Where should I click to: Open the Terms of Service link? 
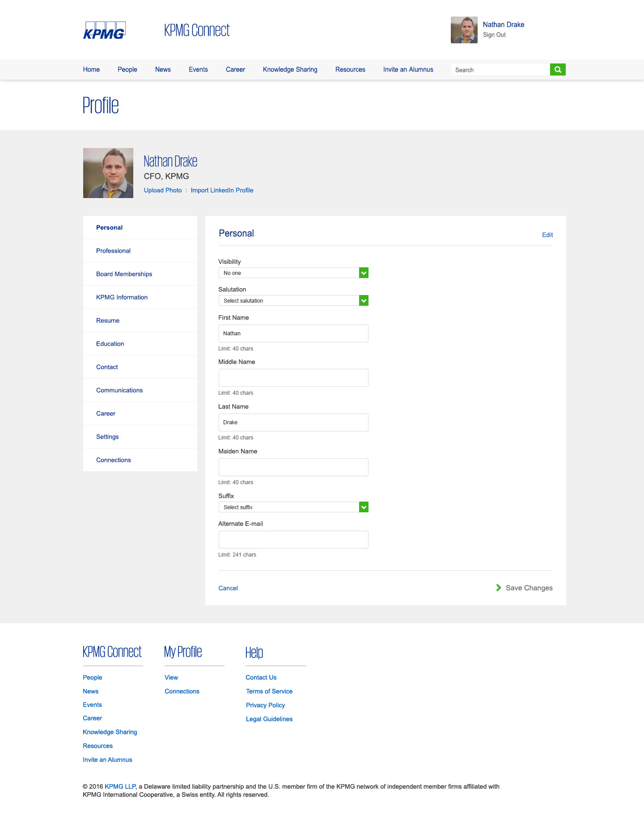pos(269,691)
